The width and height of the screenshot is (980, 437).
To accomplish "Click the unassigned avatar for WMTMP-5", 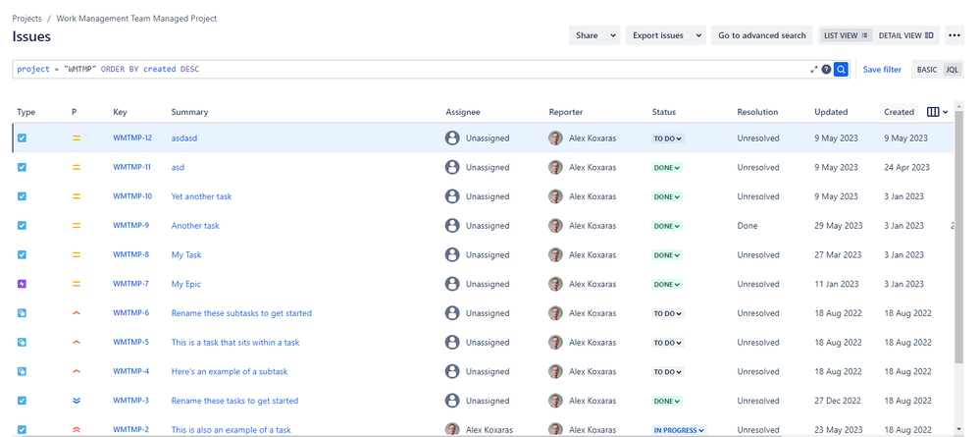I will click(452, 343).
